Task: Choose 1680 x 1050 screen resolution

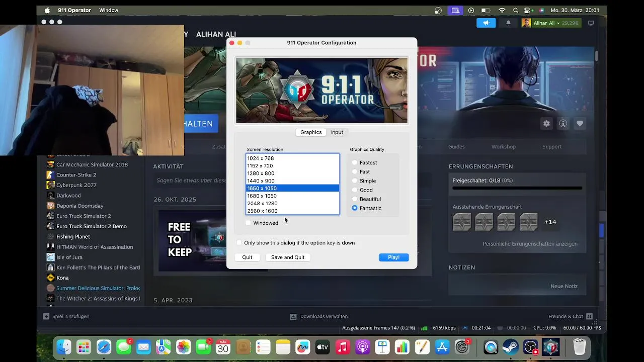Action: tap(293, 196)
